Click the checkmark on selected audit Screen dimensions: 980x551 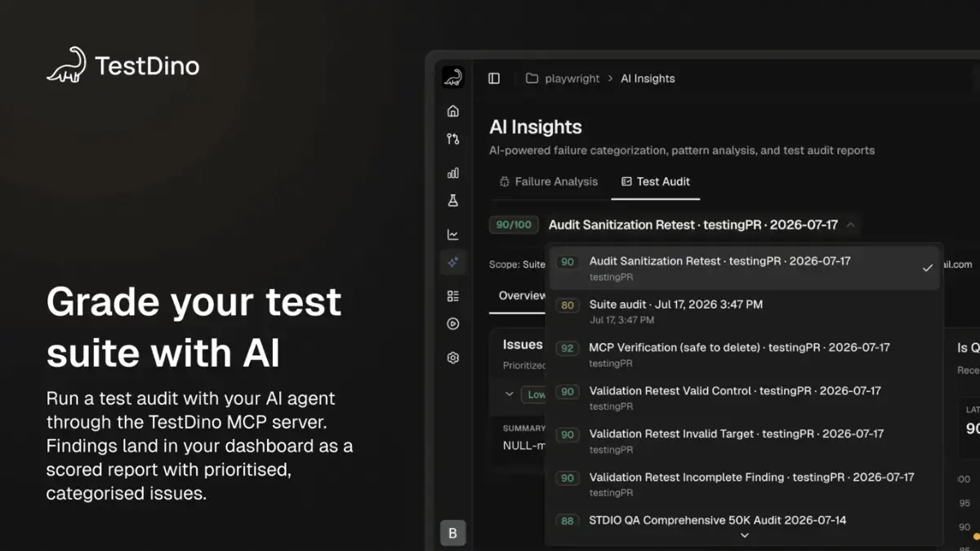[x=928, y=268]
